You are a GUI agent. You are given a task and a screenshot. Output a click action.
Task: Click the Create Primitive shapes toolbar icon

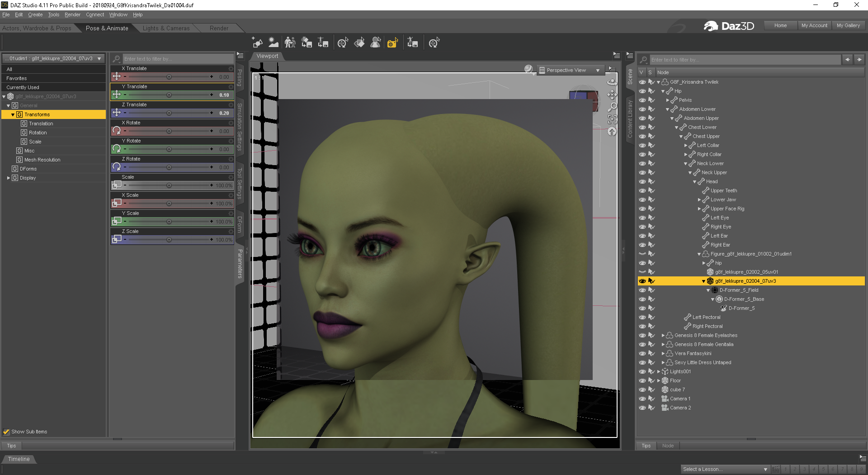point(257,43)
